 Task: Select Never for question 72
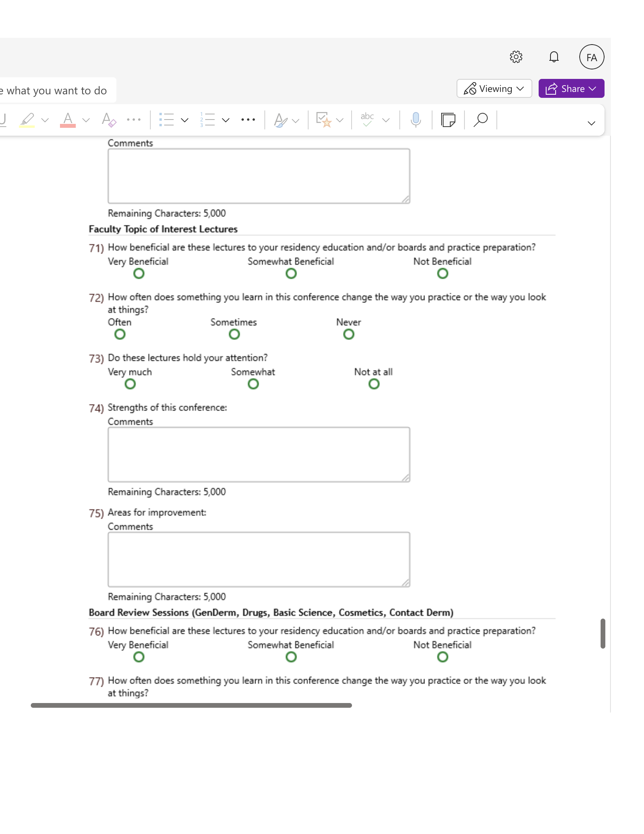coord(348,334)
